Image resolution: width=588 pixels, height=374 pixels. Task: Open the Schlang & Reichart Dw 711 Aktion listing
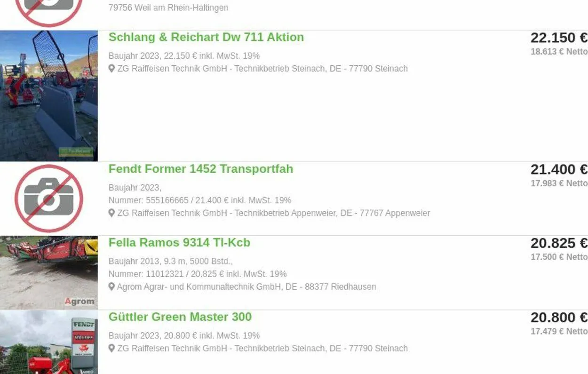(x=206, y=37)
